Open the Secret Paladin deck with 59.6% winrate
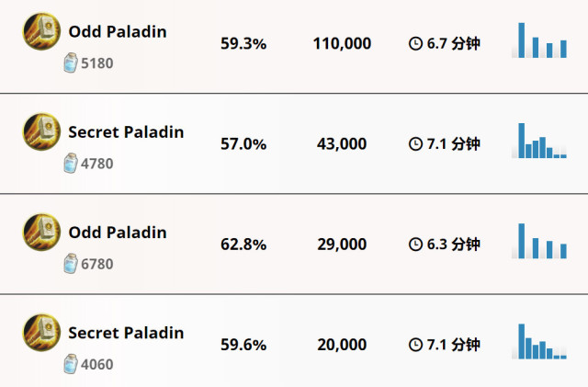The width and height of the screenshot is (588, 387). pyautogui.click(x=294, y=341)
